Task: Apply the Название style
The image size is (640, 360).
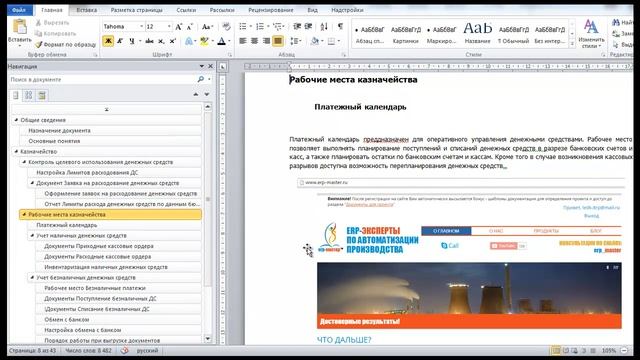Action: (478, 33)
